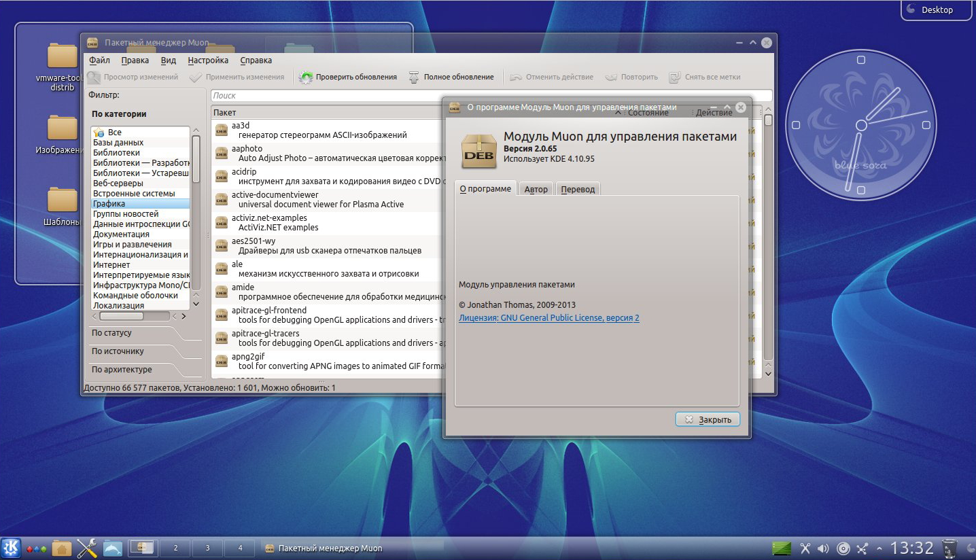Click the По категории filter header
Viewport: 976px width, 560px height.
click(x=120, y=114)
